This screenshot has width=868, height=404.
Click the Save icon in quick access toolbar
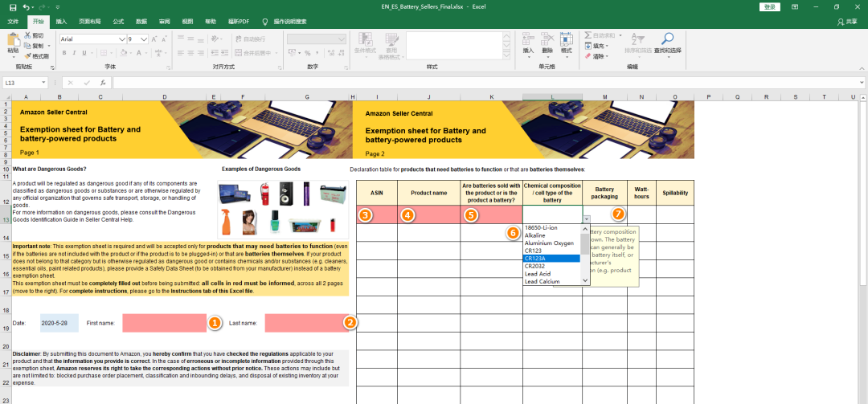12,6
